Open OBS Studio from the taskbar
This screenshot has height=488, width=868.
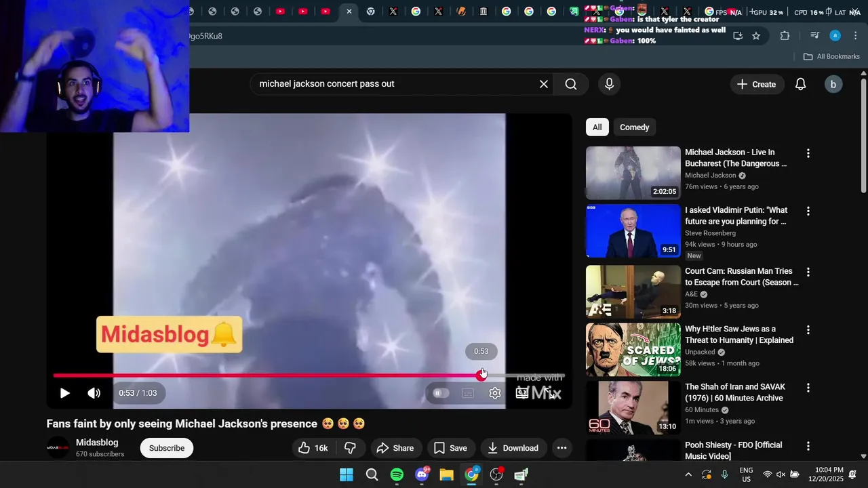[496, 474]
